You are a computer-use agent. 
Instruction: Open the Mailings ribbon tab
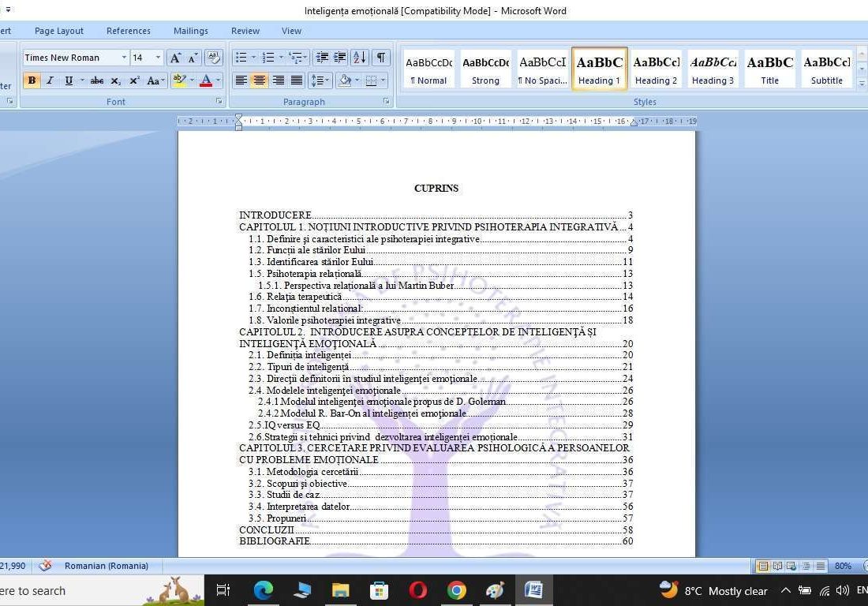point(190,31)
